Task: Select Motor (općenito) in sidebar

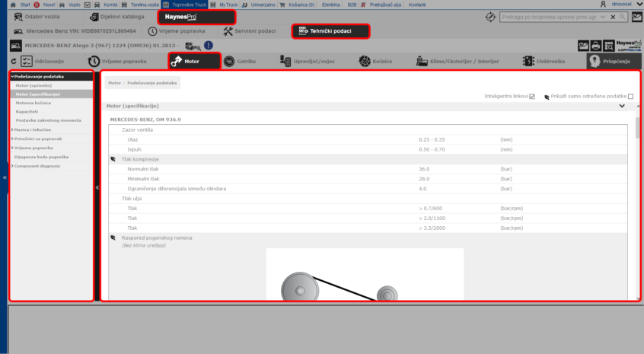Action: coord(33,85)
